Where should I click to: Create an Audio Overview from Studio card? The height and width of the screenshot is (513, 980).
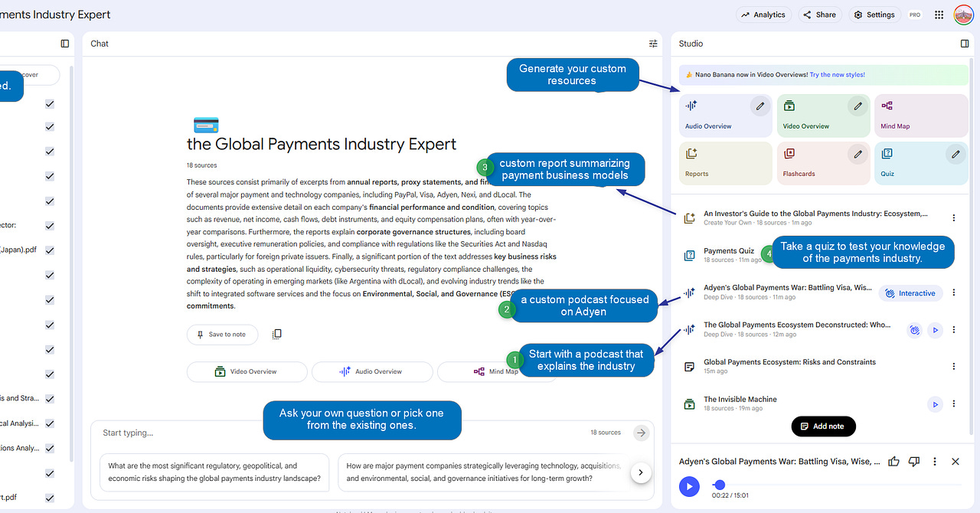click(x=726, y=116)
